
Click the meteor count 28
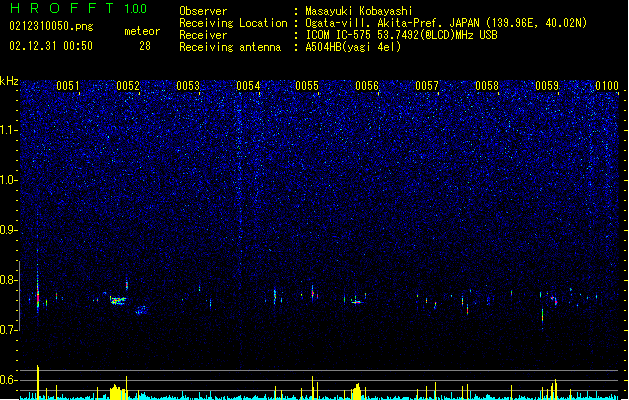(145, 46)
